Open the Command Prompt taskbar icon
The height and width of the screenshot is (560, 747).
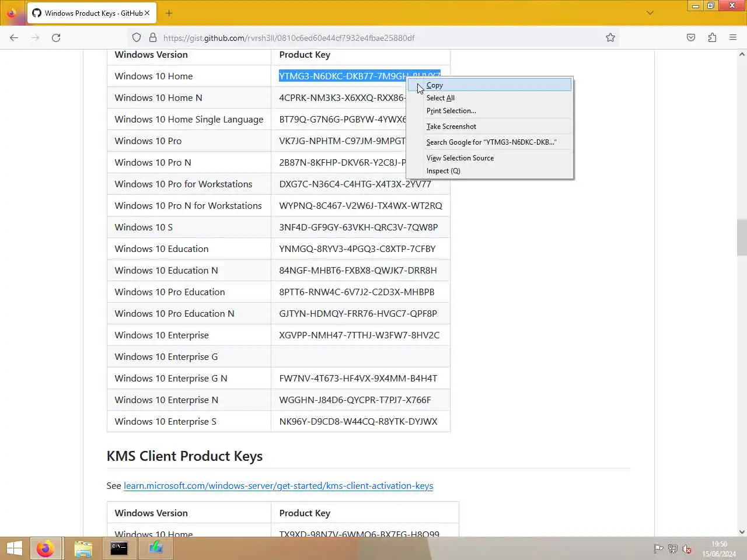[x=119, y=548]
